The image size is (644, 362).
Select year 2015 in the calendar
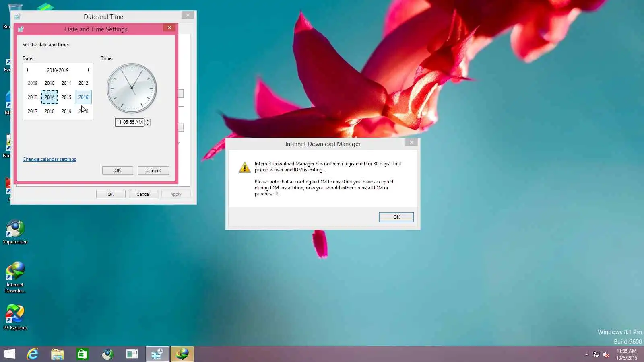(66, 97)
